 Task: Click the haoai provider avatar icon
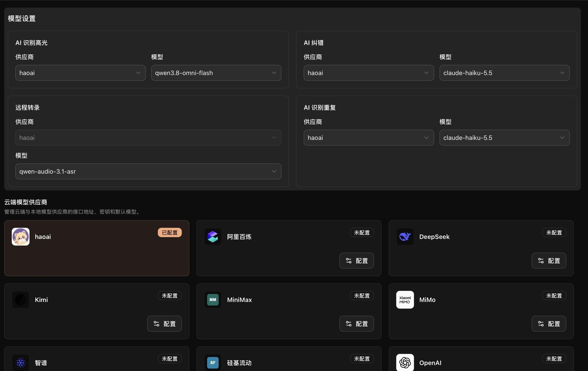click(x=21, y=237)
